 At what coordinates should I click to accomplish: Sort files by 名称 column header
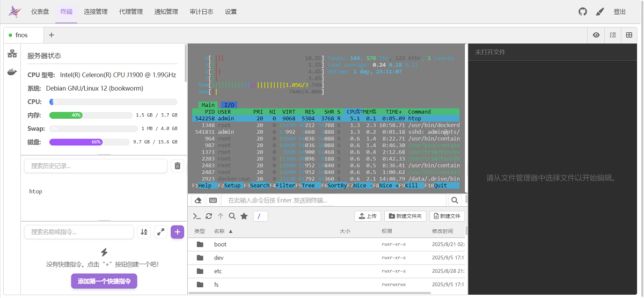tap(219, 231)
